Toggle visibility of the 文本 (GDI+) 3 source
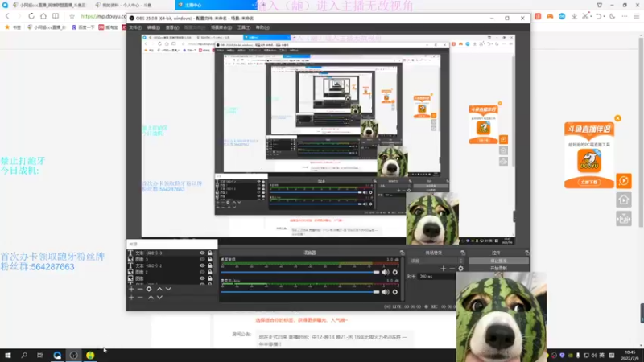 click(202, 253)
